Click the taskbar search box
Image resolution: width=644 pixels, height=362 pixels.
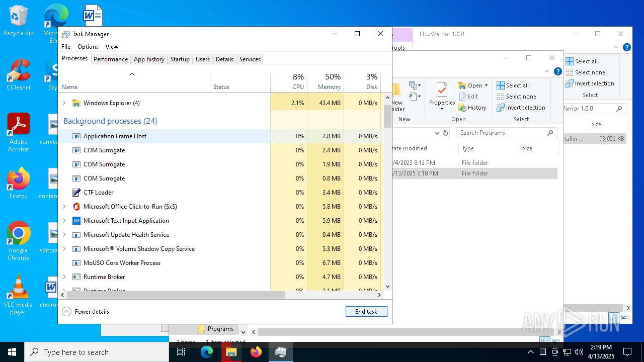coord(97,352)
